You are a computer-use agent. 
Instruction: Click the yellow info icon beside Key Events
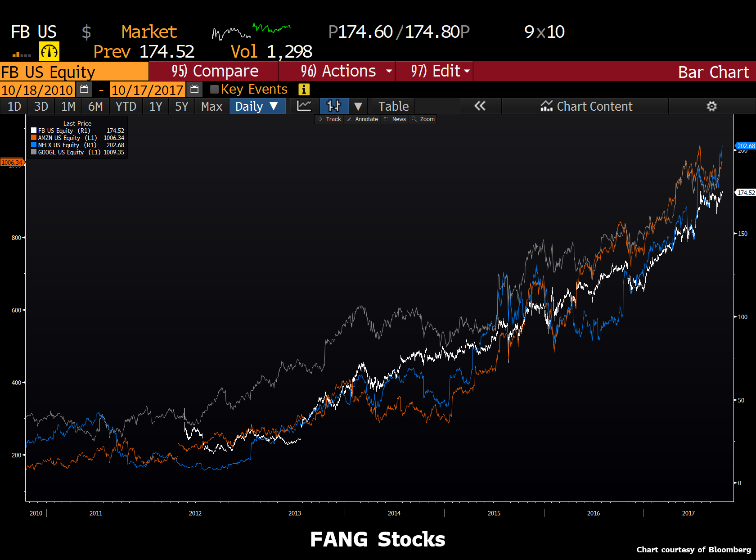pos(304,89)
